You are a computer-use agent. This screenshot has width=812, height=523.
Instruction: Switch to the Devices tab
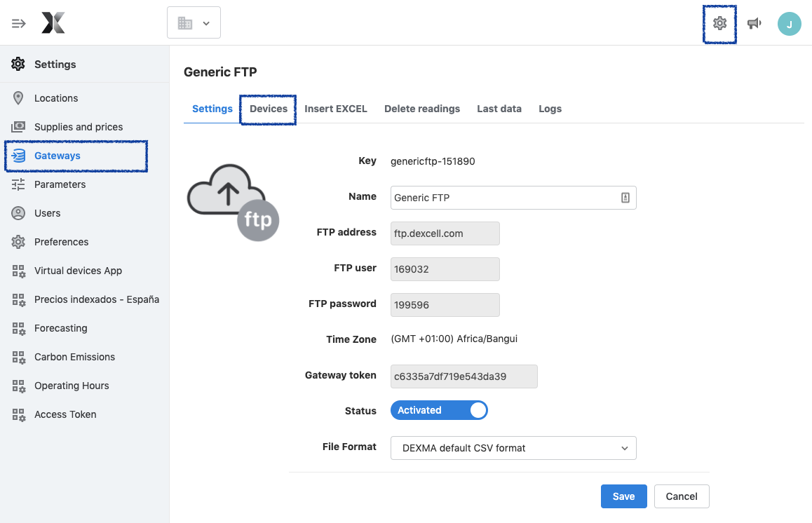click(x=267, y=109)
